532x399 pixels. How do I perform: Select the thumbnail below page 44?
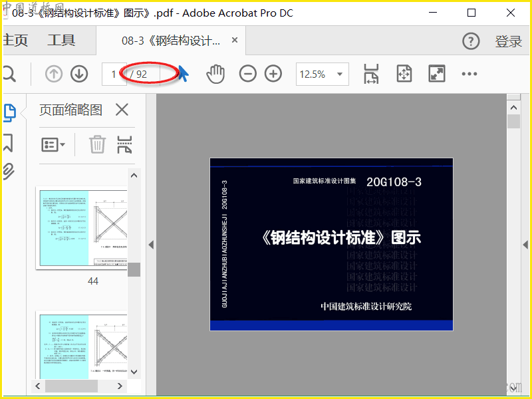[x=82, y=344]
